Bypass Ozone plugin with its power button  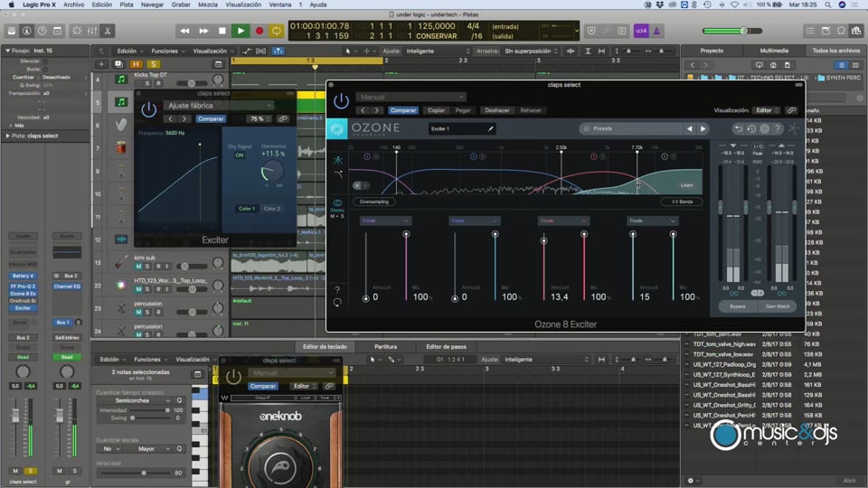[341, 100]
